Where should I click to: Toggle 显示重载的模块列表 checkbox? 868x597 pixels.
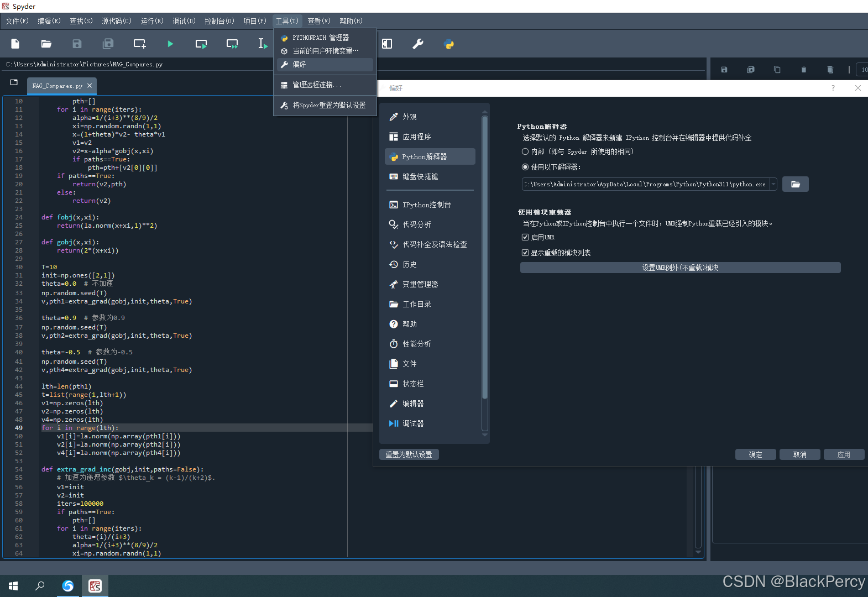(x=525, y=253)
